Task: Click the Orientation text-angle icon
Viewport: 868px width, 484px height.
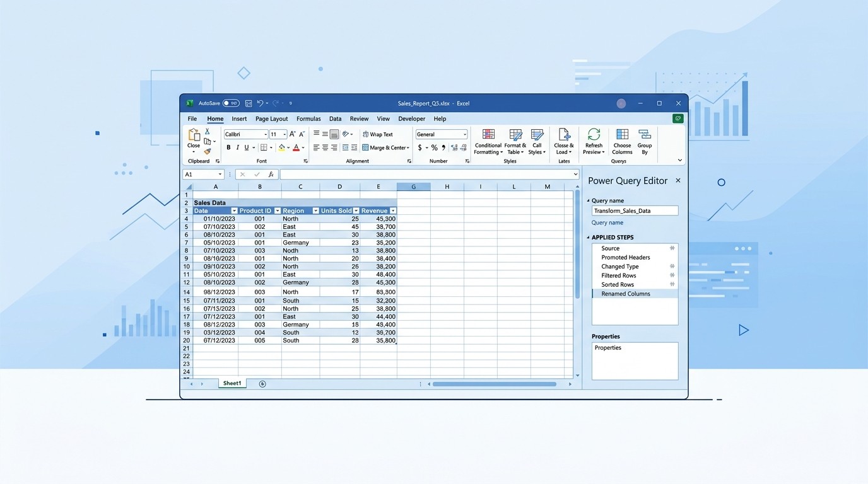Action: point(346,134)
